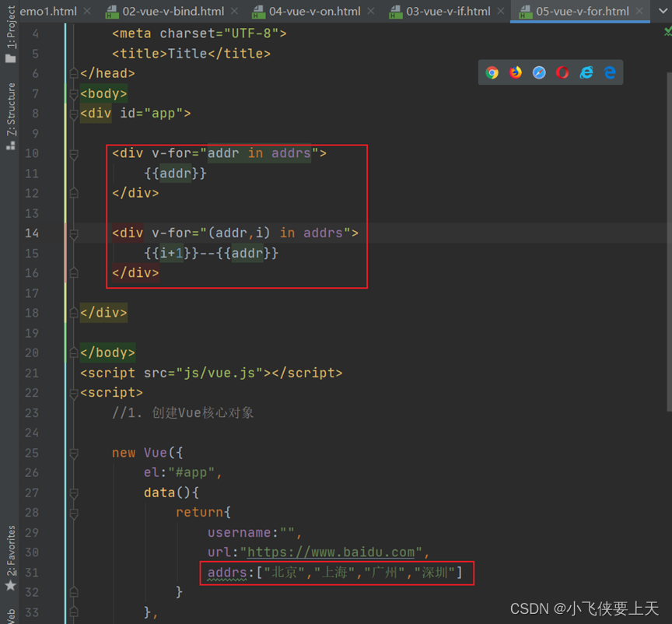Close the emo1.html tab
The height and width of the screenshot is (624, 672).
[x=87, y=12]
